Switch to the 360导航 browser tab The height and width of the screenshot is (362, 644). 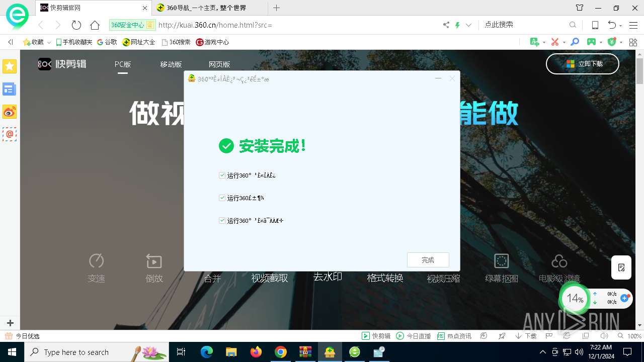tap(210, 8)
